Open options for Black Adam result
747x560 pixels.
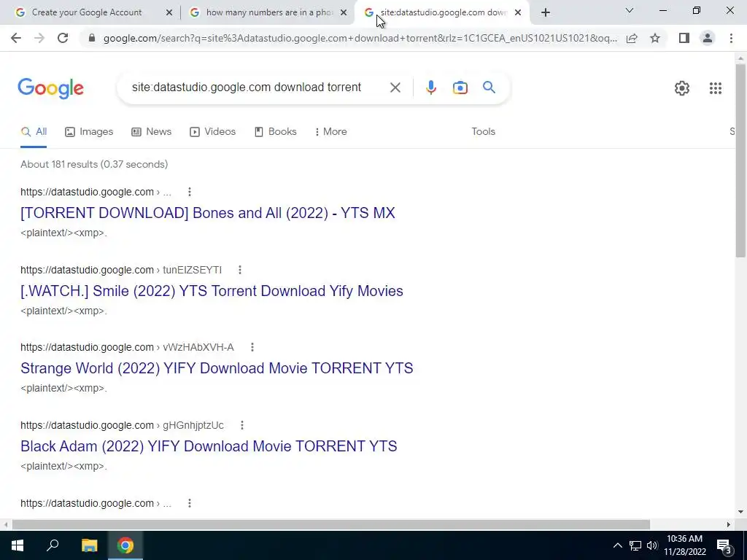[x=242, y=425]
